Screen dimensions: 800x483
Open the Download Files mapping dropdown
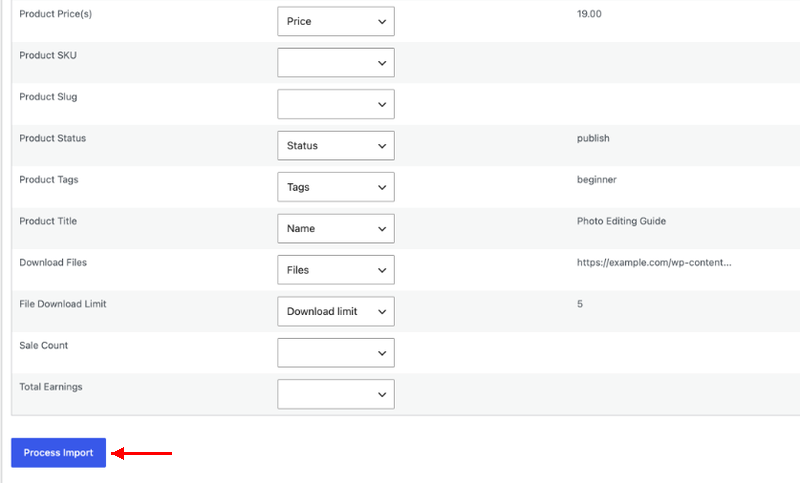pyautogui.click(x=336, y=270)
